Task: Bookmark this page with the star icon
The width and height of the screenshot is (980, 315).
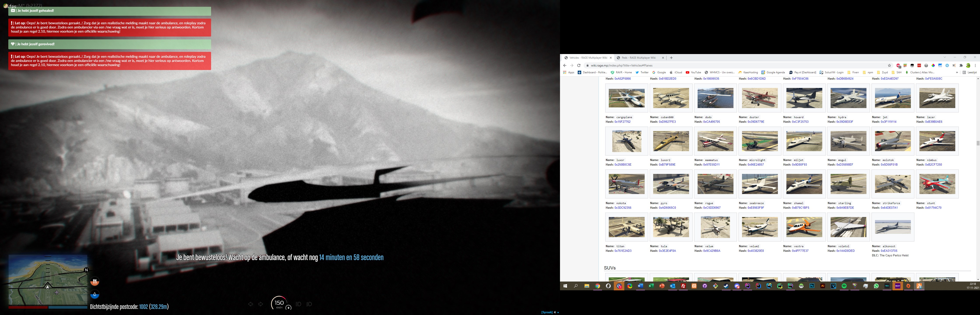Action: (x=889, y=65)
